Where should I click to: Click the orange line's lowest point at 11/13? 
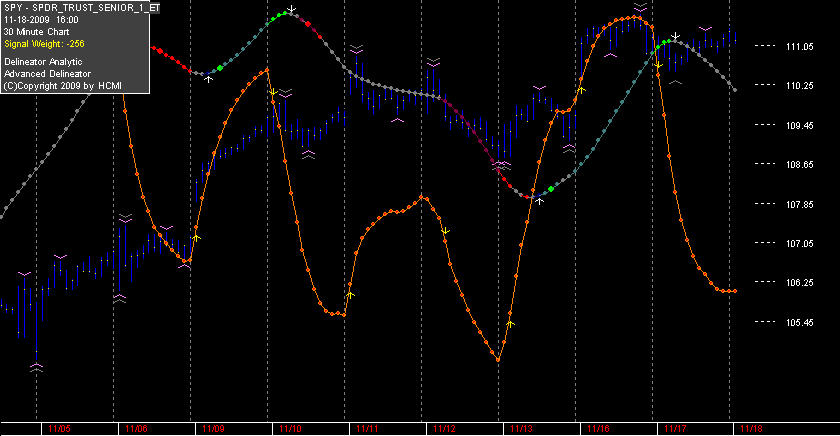pyautogui.click(x=498, y=360)
